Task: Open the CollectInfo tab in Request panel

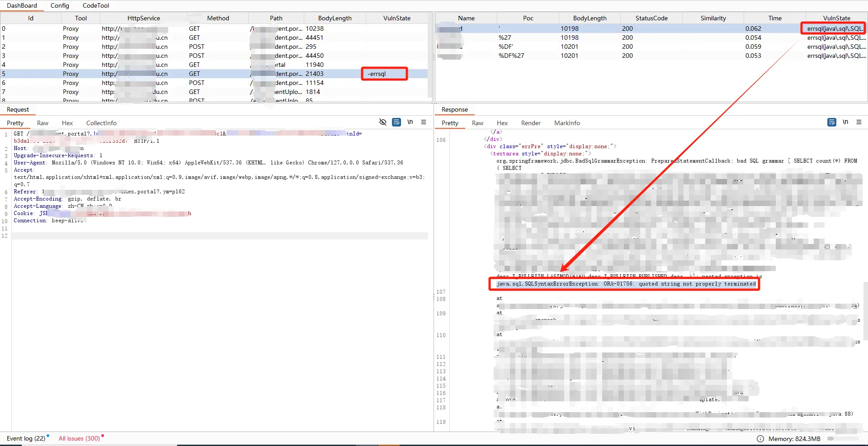Action: click(x=101, y=123)
